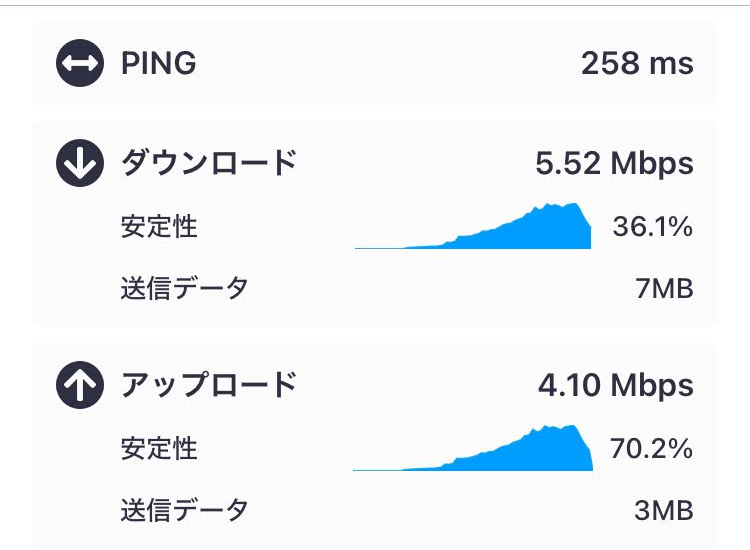Screen dimensions: 750x550
Task: Select the ダウンロード heading
Action: click(x=209, y=163)
